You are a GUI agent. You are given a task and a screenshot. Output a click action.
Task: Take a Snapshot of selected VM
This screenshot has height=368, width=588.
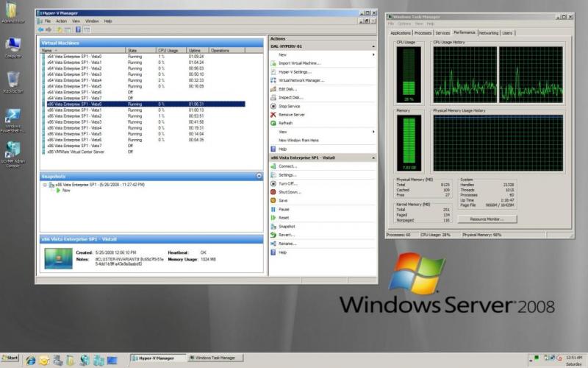pos(287,227)
